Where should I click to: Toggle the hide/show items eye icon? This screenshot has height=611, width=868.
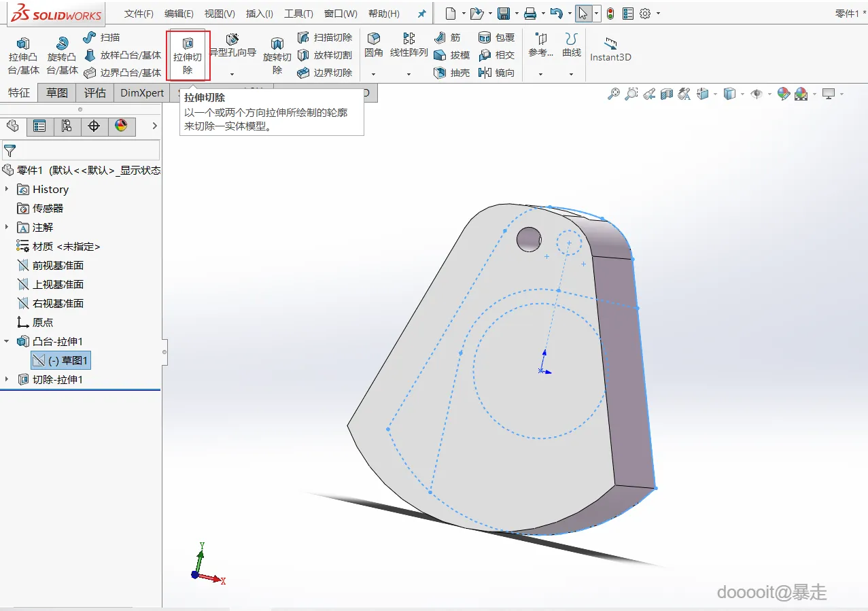point(756,94)
